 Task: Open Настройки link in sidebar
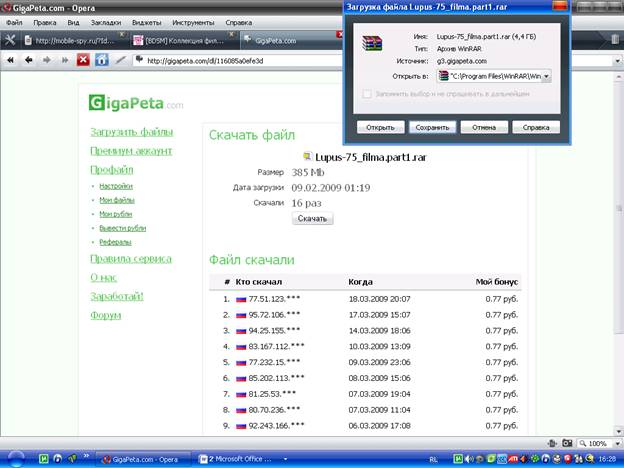click(x=116, y=186)
